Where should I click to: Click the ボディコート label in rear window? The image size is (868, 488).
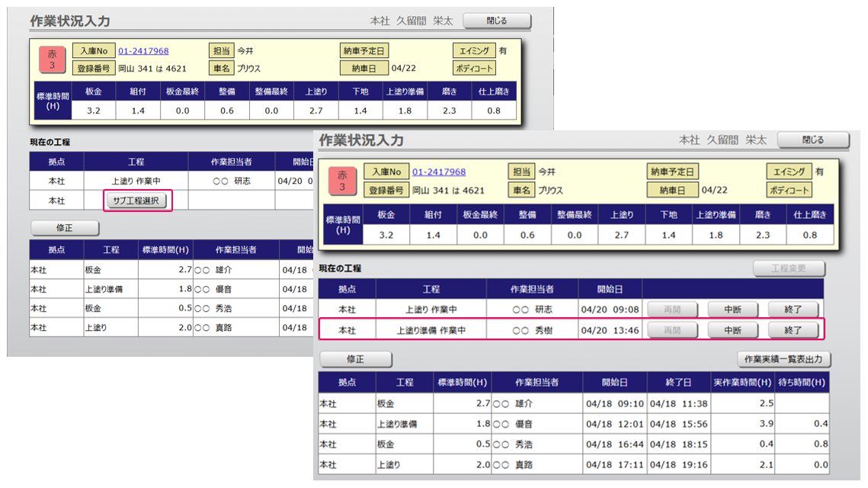pyautogui.click(x=474, y=68)
